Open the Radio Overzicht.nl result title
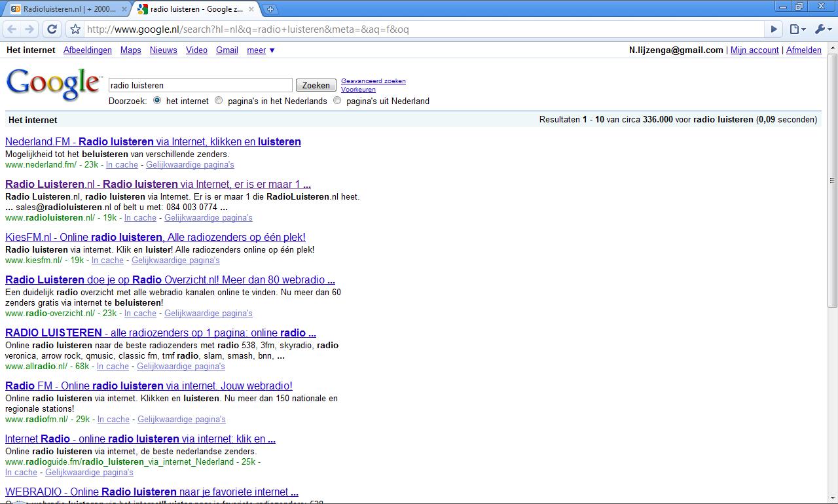 coord(170,280)
